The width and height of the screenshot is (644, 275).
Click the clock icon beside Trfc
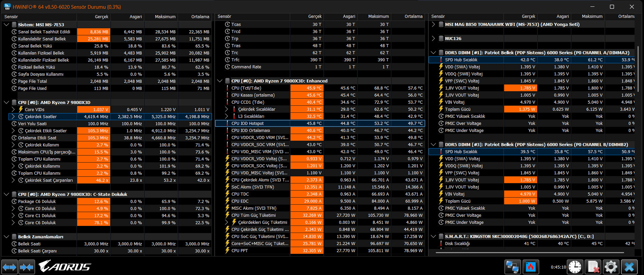pyautogui.click(x=227, y=60)
